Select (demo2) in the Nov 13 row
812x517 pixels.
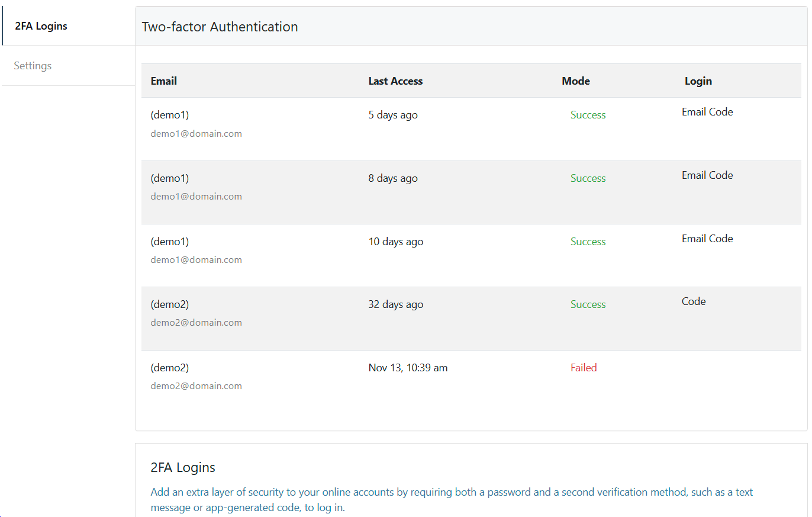point(170,368)
